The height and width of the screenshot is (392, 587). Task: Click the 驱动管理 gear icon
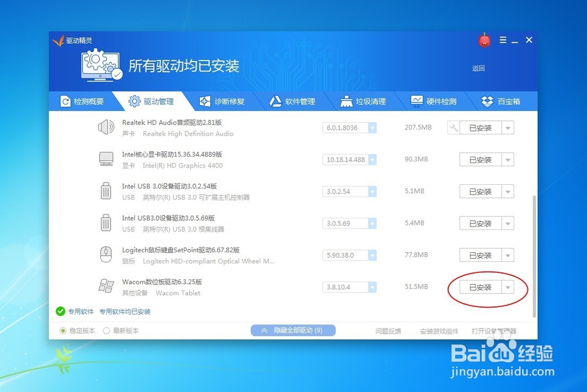(134, 101)
